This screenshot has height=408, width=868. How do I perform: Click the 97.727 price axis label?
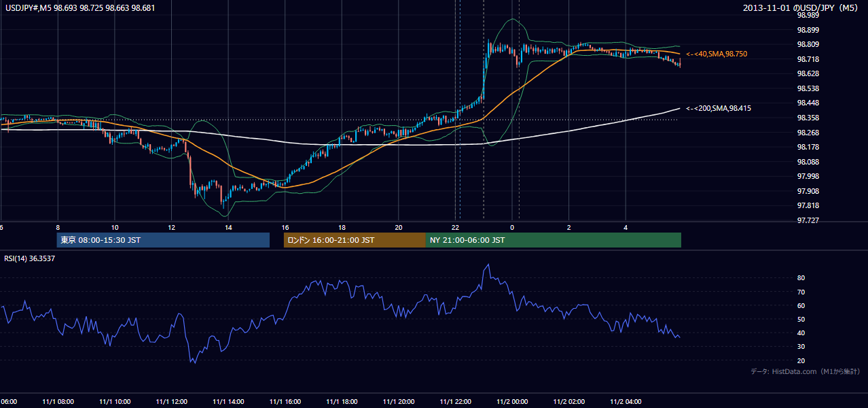point(807,220)
